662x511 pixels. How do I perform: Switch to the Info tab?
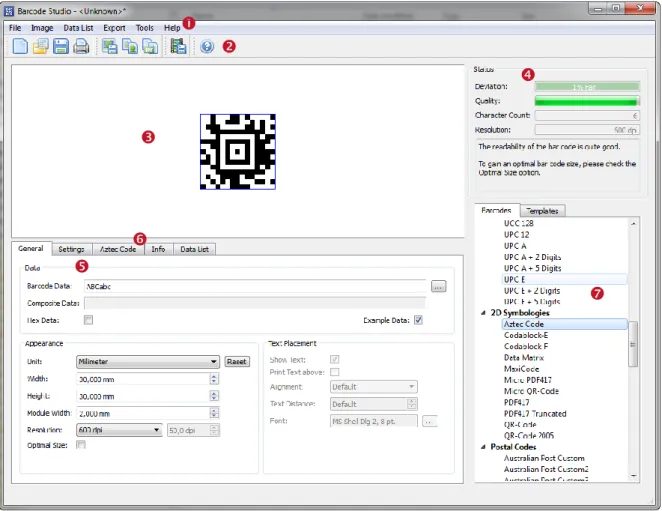[x=158, y=249]
